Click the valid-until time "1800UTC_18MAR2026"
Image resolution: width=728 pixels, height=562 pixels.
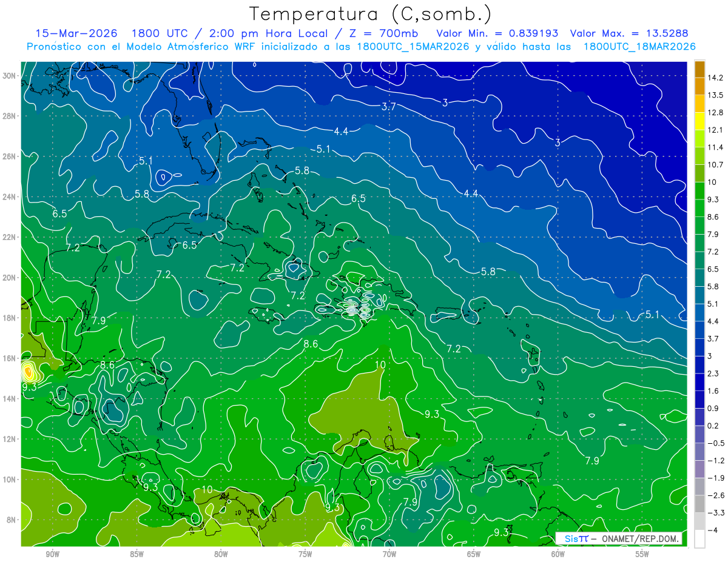(x=639, y=46)
